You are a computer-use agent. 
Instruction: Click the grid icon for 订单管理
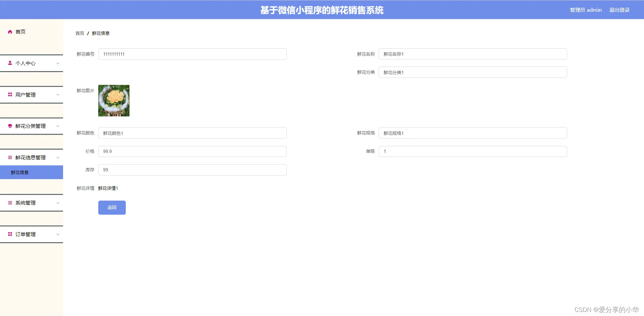pyautogui.click(x=10, y=234)
